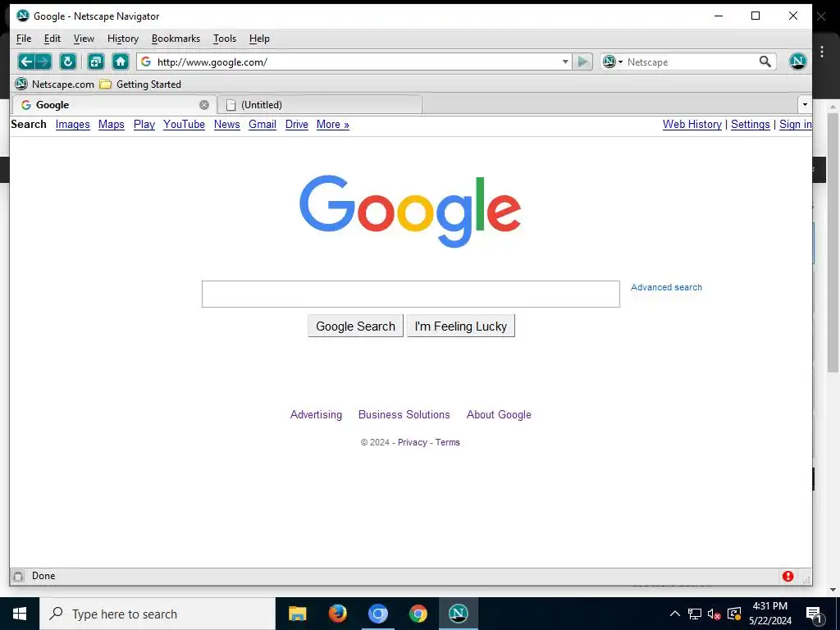Click the Google favicon in the address bar
This screenshot has width=840, height=630.
pos(146,62)
